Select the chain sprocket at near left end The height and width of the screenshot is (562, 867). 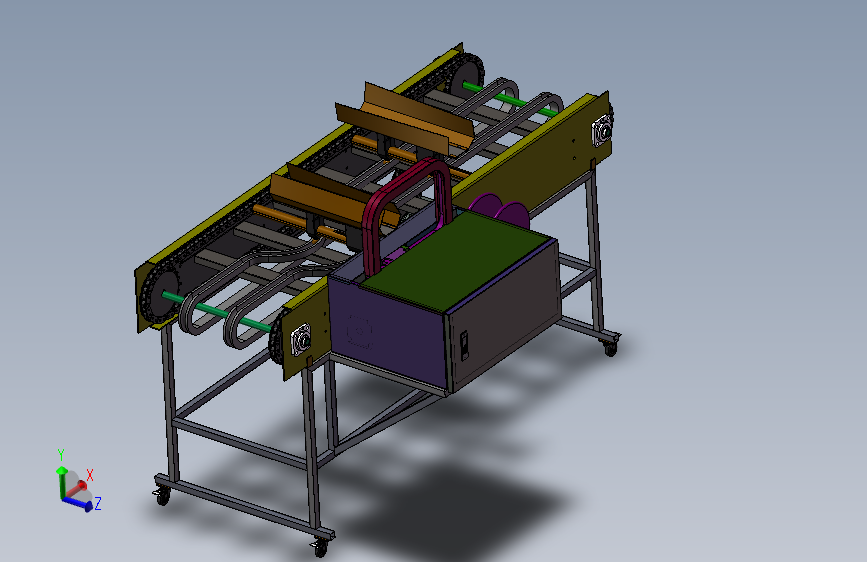pyautogui.click(x=163, y=293)
